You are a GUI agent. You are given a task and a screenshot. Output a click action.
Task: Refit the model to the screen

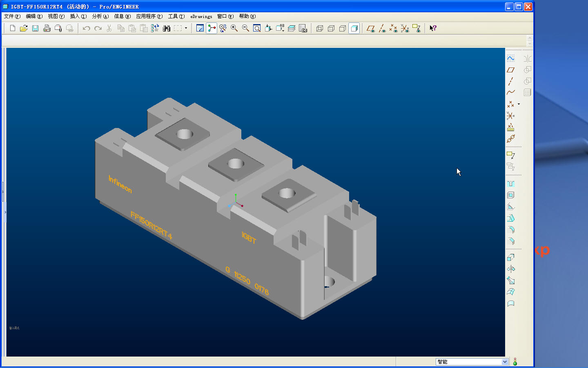(257, 28)
